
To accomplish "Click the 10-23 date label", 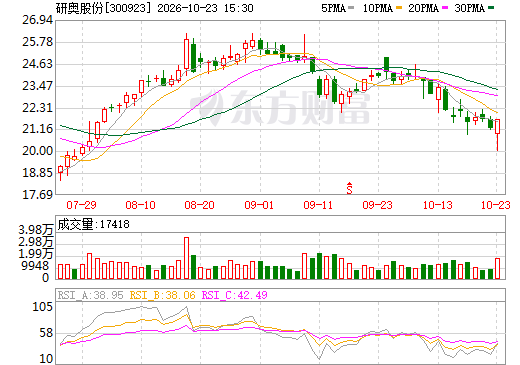I will [496, 205].
